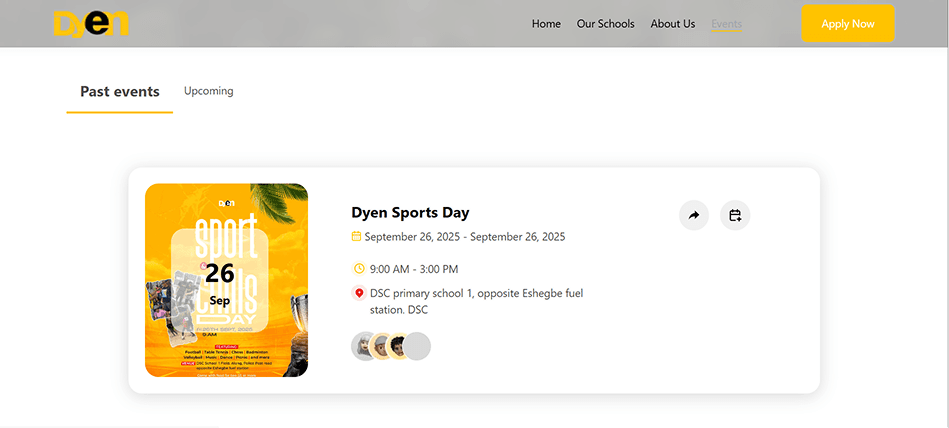
Task: Switch to the Upcoming tab
Action: pos(209,91)
